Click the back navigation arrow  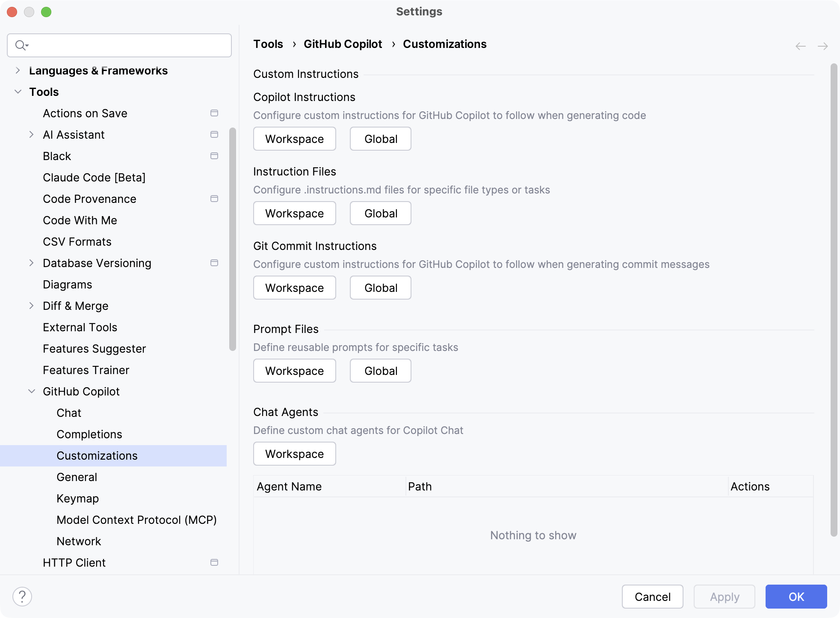tap(801, 46)
